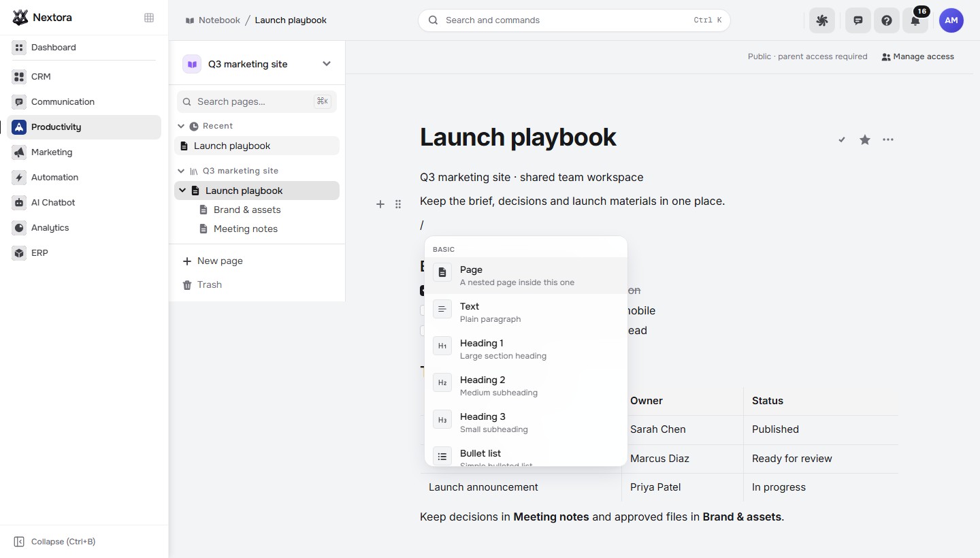
Task: Create a New page
Action: coord(257,261)
